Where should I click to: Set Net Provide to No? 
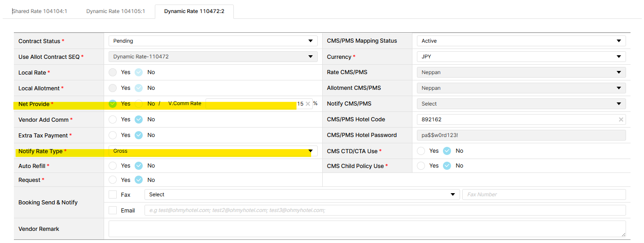[139, 104]
